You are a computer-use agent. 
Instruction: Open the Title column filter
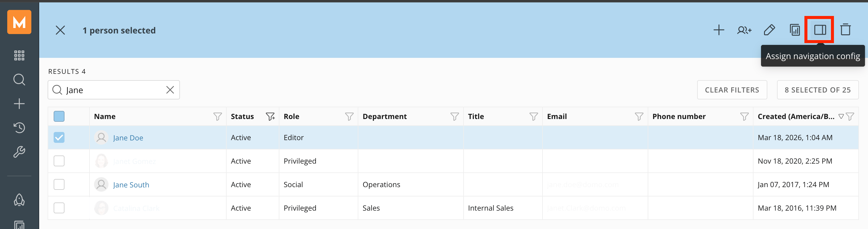tap(534, 117)
